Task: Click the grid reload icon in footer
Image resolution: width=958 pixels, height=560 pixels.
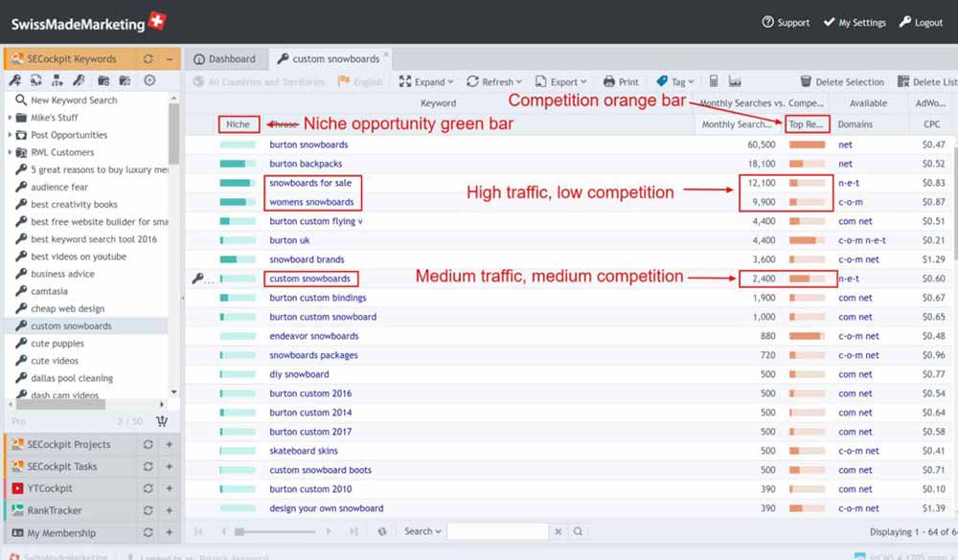Action: click(x=382, y=531)
